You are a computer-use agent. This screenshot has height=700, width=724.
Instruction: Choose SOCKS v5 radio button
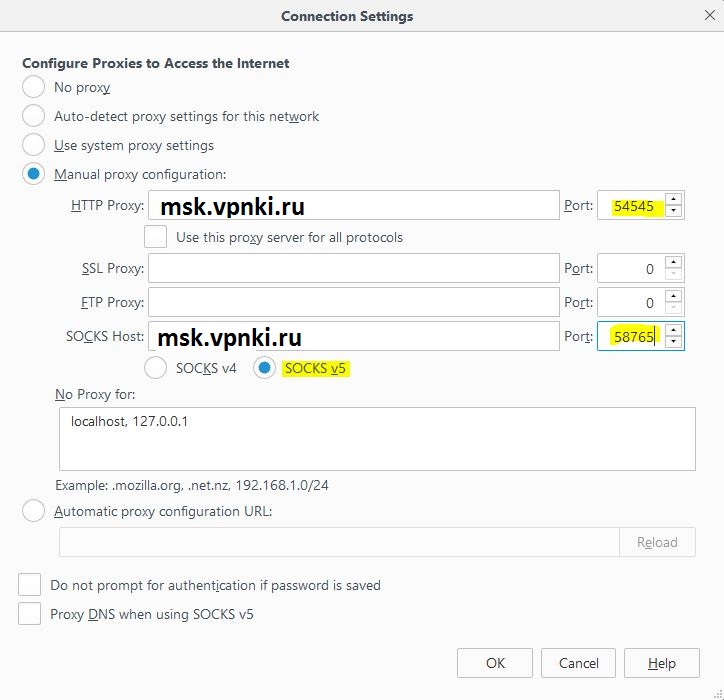point(264,368)
